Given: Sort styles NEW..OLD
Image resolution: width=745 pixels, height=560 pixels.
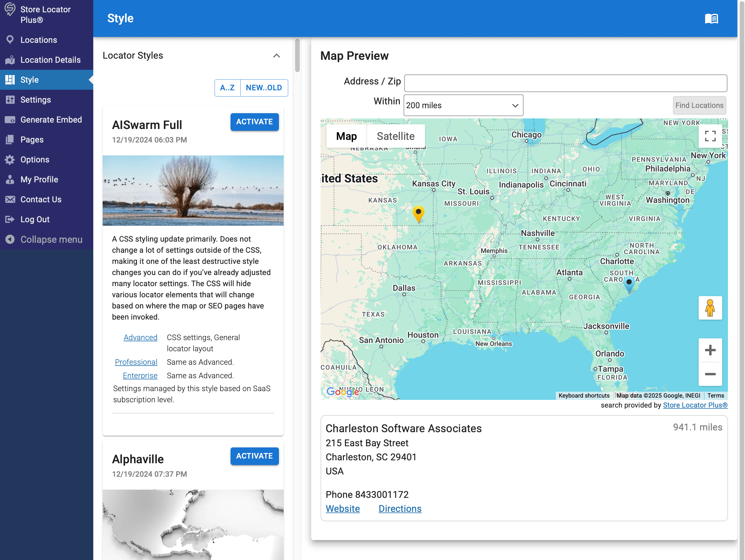Looking at the screenshot, I should tap(264, 88).
